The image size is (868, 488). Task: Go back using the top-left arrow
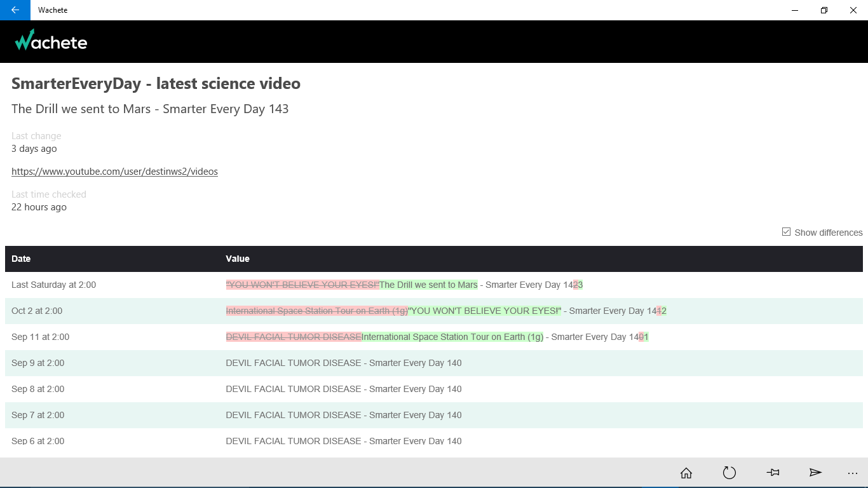click(15, 10)
